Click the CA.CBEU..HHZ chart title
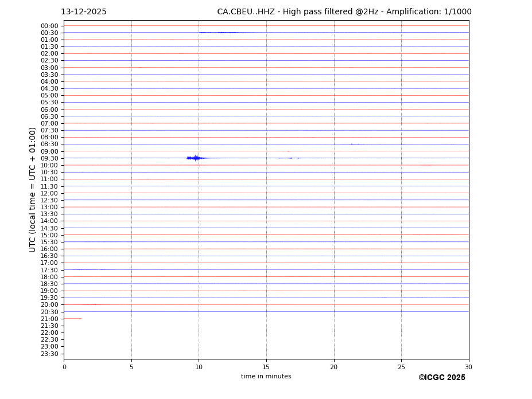Viewport: 532px width, 399px height. 344,12
